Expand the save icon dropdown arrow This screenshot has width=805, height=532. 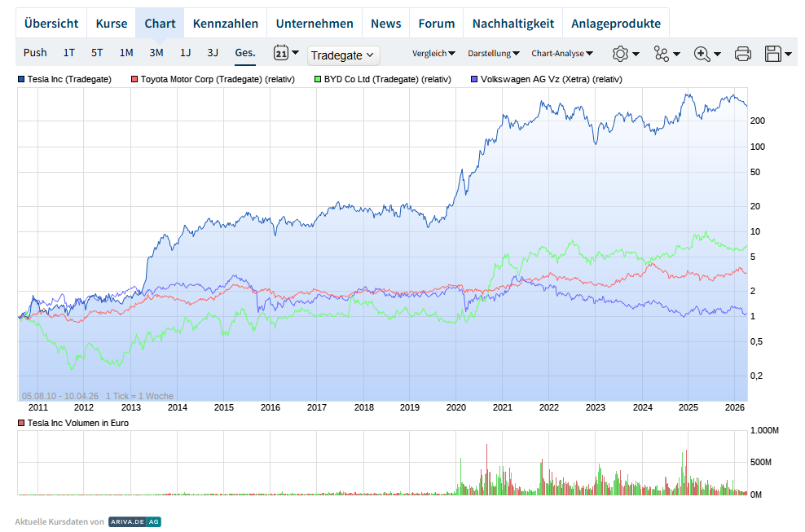click(x=788, y=54)
